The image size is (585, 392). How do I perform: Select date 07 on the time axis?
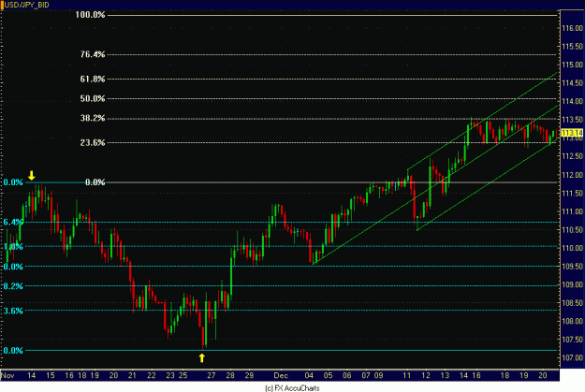[366, 375]
